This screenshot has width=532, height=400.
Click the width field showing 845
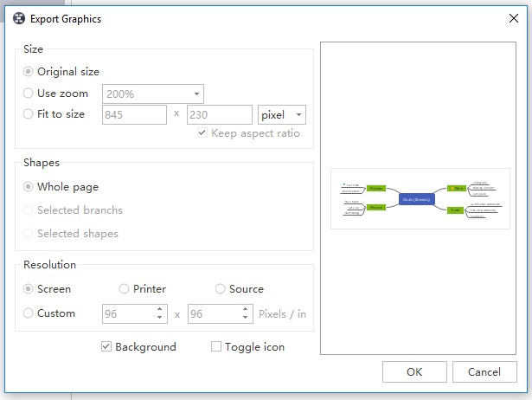[x=134, y=114]
